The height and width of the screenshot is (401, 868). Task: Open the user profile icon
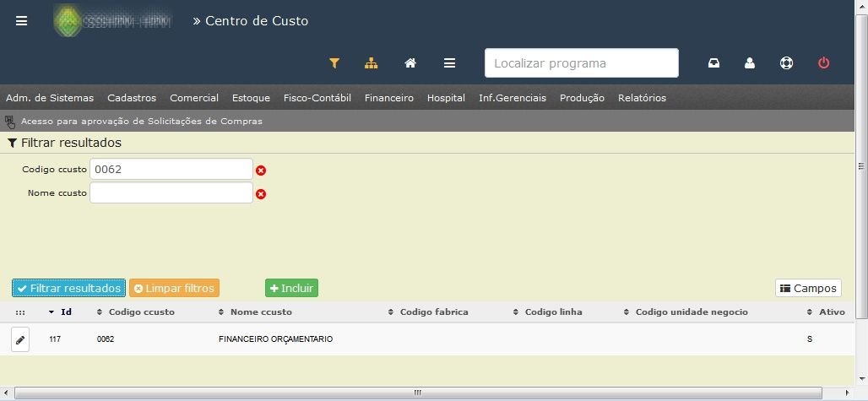750,63
